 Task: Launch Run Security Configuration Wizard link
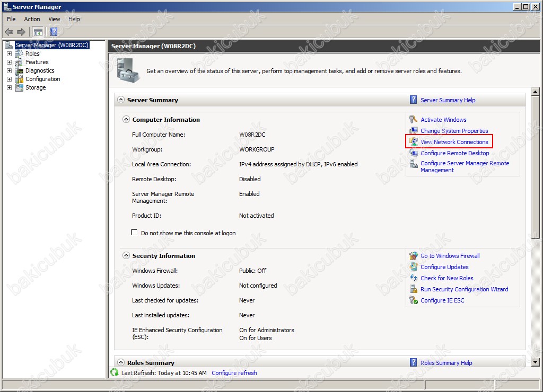[x=464, y=289]
